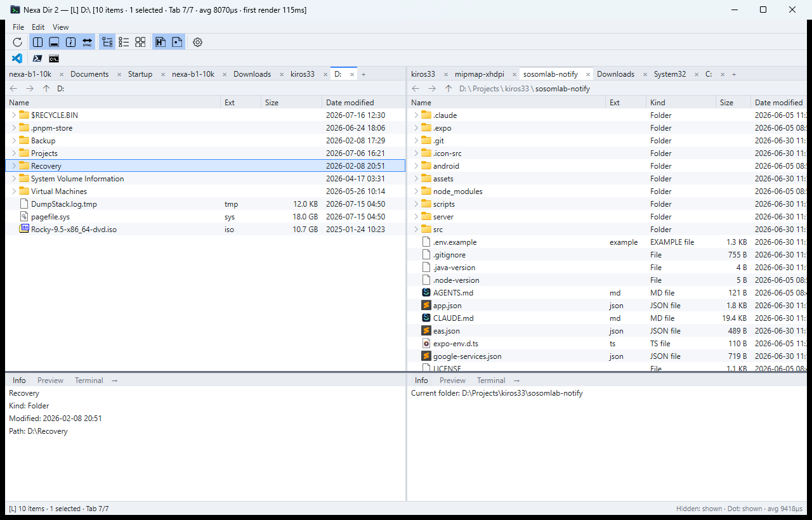Click the Refresh toolbar icon
Viewport: 812px width, 520px height.
(x=18, y=42)
